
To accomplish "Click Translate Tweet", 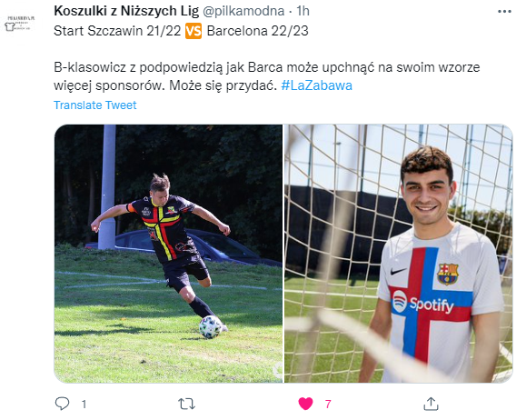I will [95, 105].
